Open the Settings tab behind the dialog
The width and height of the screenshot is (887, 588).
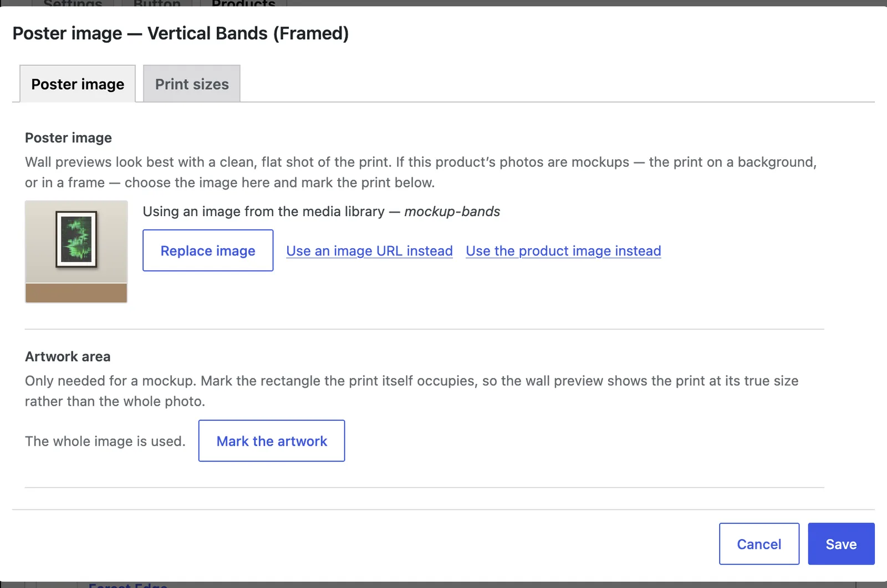(73, 3)
